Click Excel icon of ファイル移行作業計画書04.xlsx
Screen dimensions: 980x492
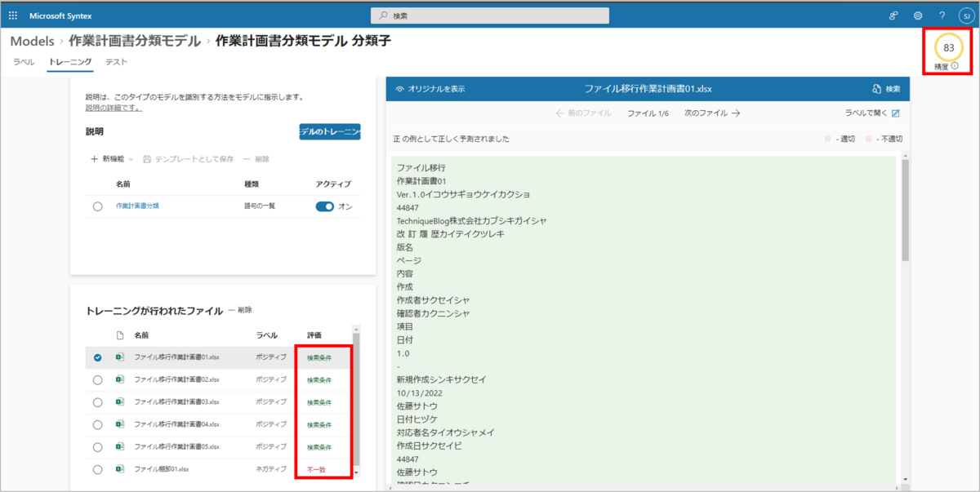pos(120,424)
